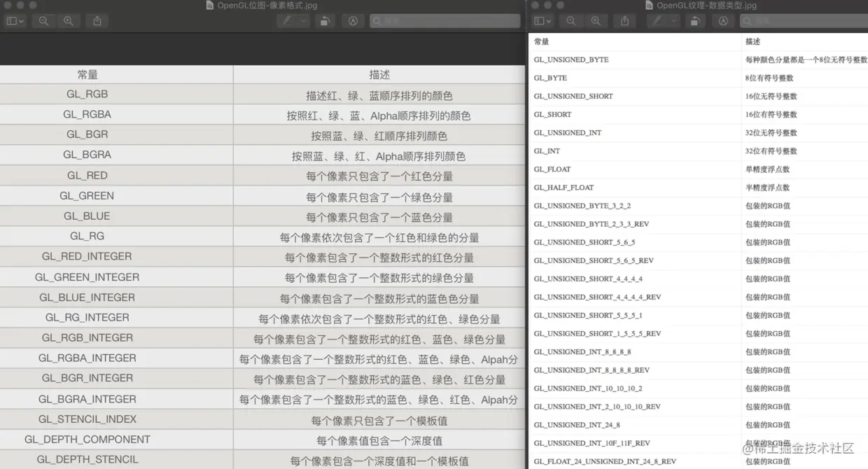Click description 每个像素值包含一个深度值
868x469 pixels.
(379, 442)
